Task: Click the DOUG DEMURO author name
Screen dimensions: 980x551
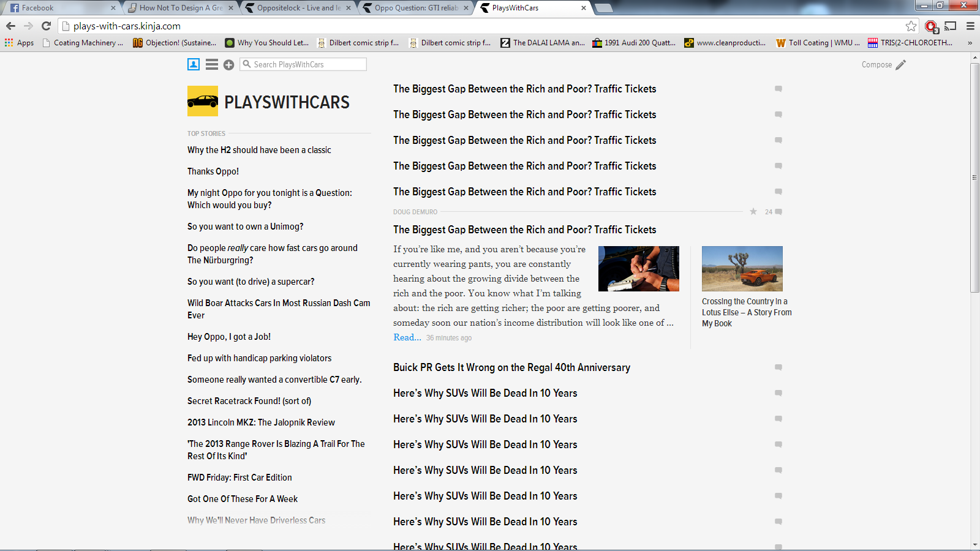Action: pyautogui.click(x=415, y=212)
